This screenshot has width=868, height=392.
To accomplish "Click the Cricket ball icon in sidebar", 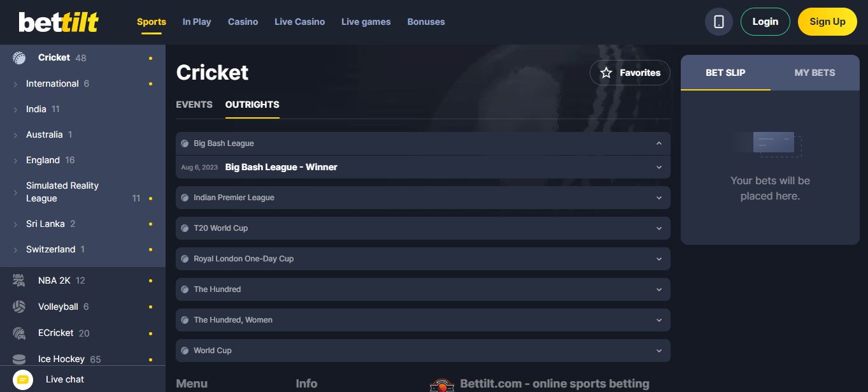I will click(x=20, y=57).
